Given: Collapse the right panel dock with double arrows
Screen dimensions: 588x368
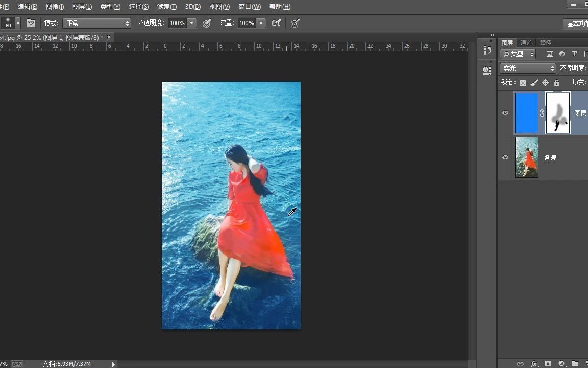Looking at the screenshot, I should click(491, 35).
